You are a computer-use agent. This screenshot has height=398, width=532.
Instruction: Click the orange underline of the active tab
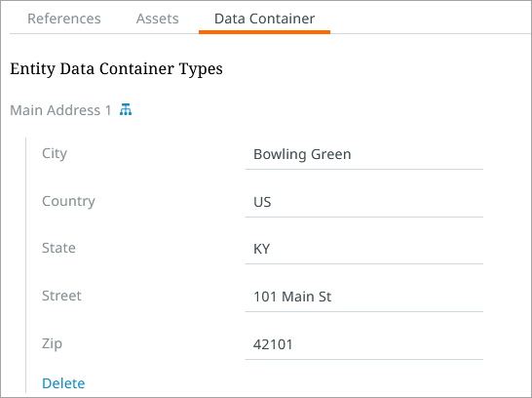click(264, 32)
